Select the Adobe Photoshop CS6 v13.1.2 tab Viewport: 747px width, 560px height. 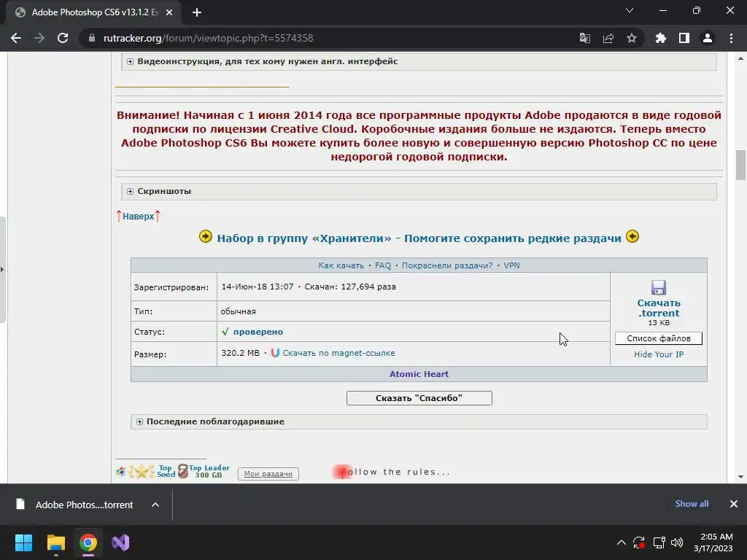point(93,12)
